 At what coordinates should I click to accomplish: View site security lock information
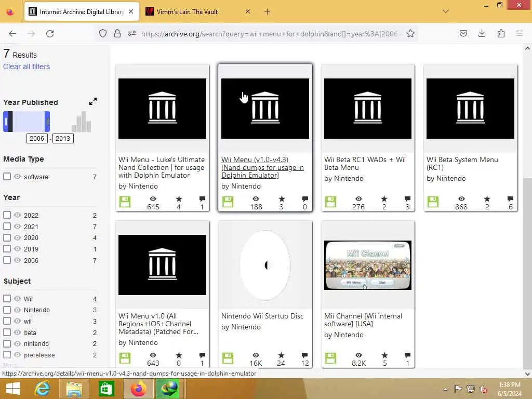[117, 33]
